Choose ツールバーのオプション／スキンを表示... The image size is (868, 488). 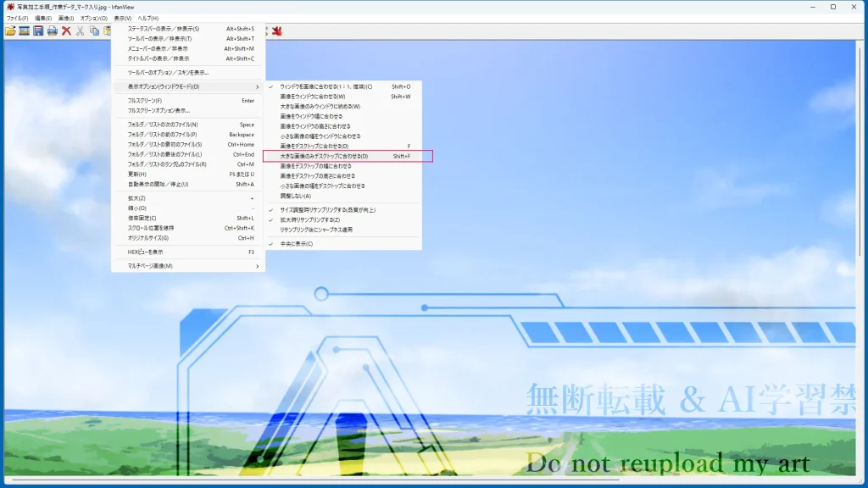[x=188, y=73]
